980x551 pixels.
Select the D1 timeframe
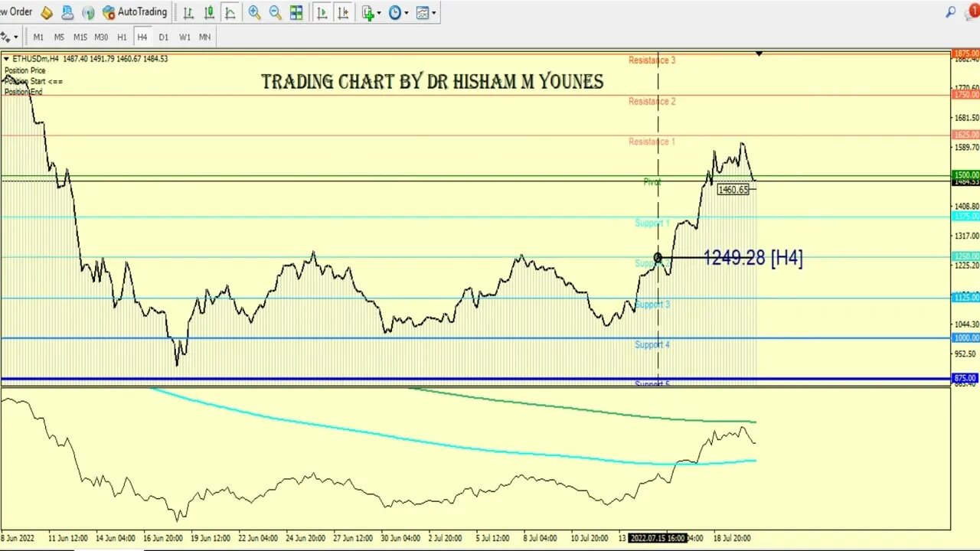coord(163,37)
